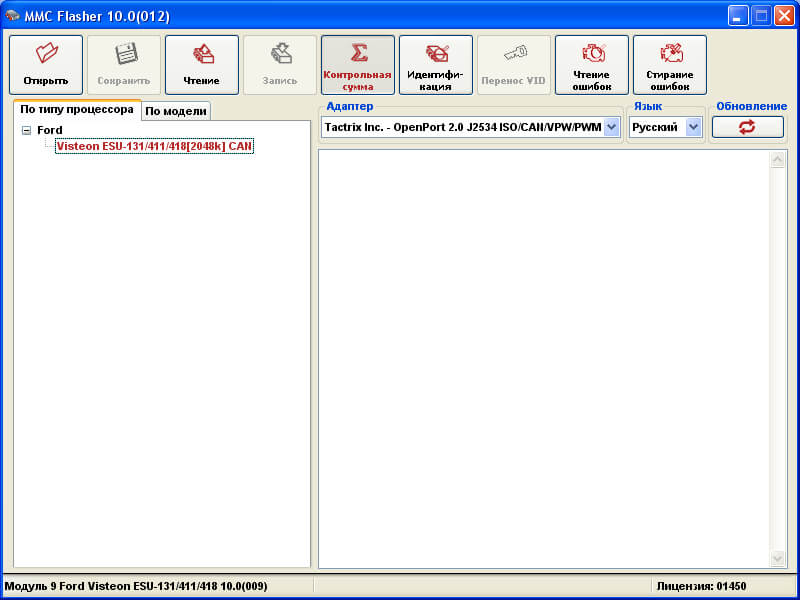The image size is (800, 600).
Task: Switch to По типу процессора tab
Action: click(77, 110)
